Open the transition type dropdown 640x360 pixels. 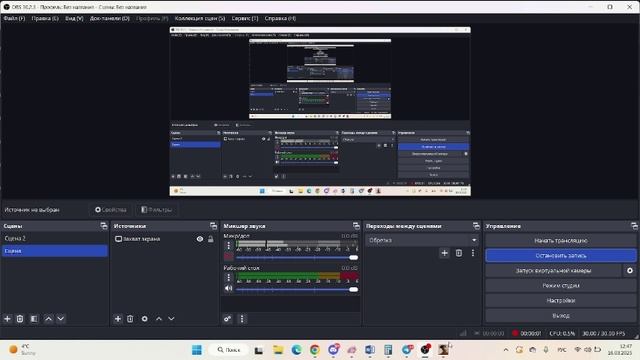pos(422,240)
